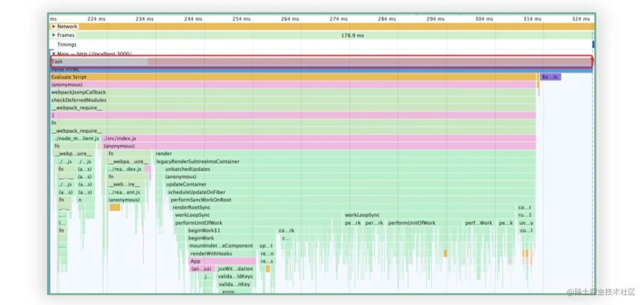644x305 pixels.
Task: Select the highlighted Task bar
Action: coord(322,61)
